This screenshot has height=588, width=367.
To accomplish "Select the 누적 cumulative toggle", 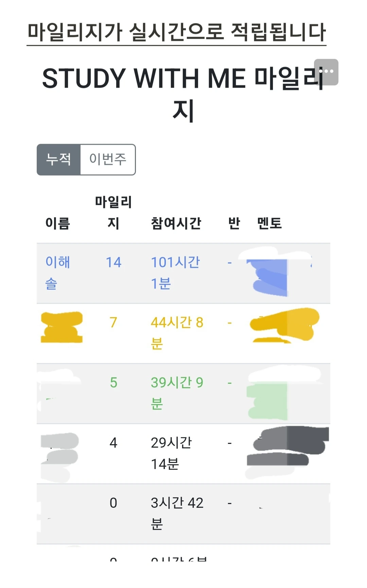I will [59, 160].
